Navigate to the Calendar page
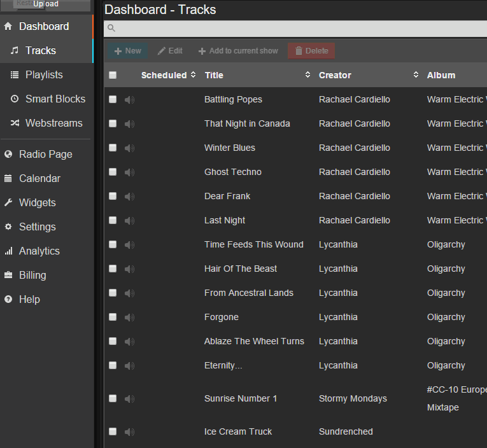487x448 pixels. coord(46,179)
